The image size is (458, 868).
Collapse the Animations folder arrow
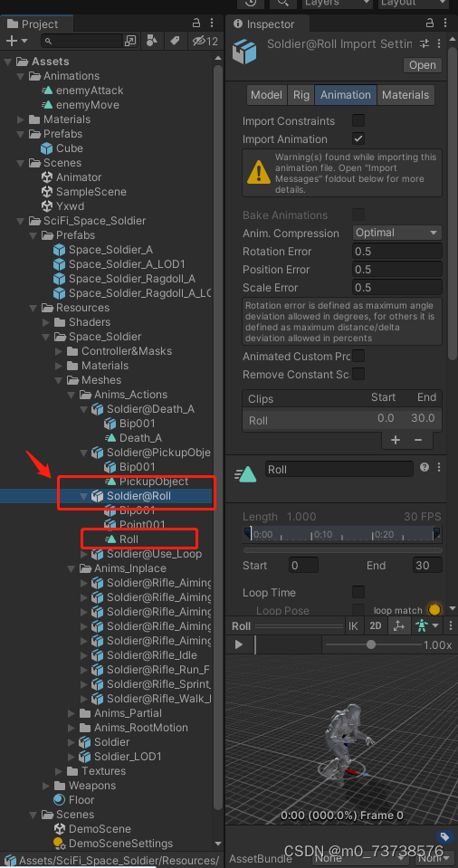pos(21,76)
